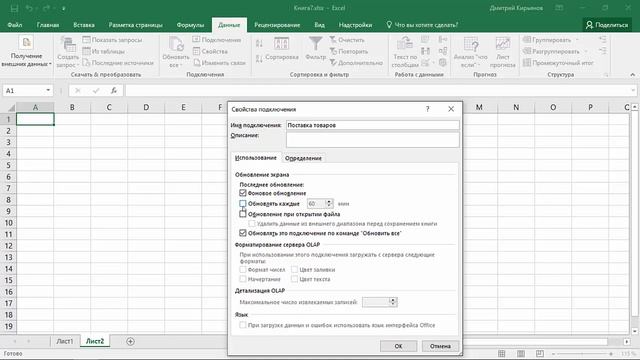Switch to Формулы ribbon tab
This screenshot has height=360, width=640.
pos(190,25)
